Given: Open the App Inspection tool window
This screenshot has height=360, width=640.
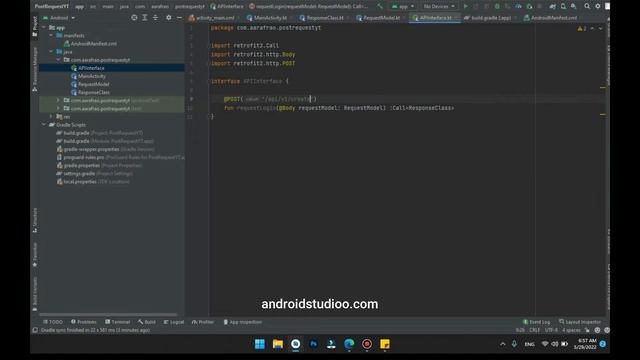Looking at the screenshot, I should coord(242,322).
